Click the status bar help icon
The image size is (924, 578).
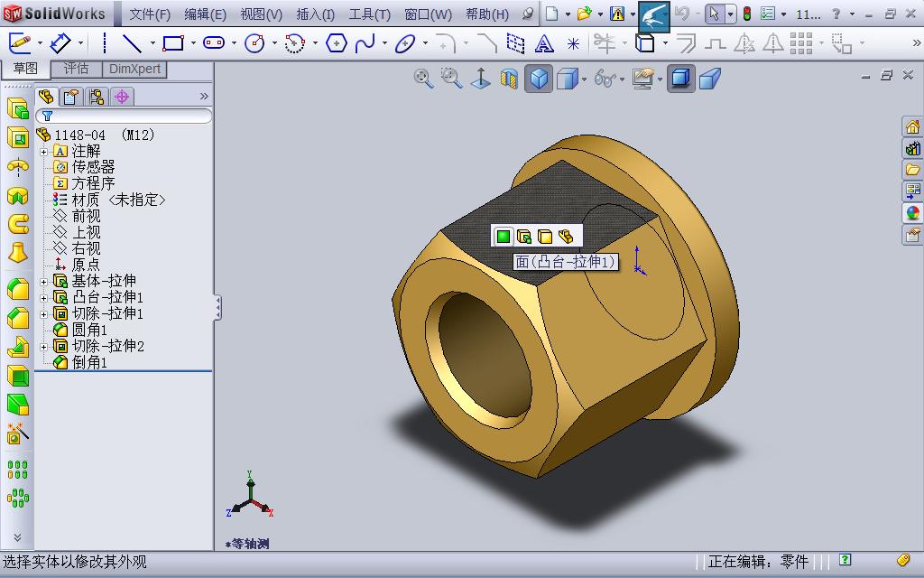pyautogui.click(x=845, y=559)
